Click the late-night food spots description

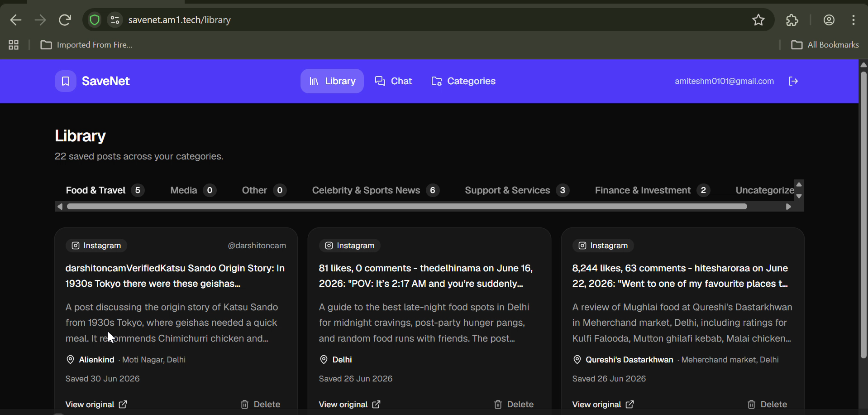pyautogui.click(x=424, y=323)
